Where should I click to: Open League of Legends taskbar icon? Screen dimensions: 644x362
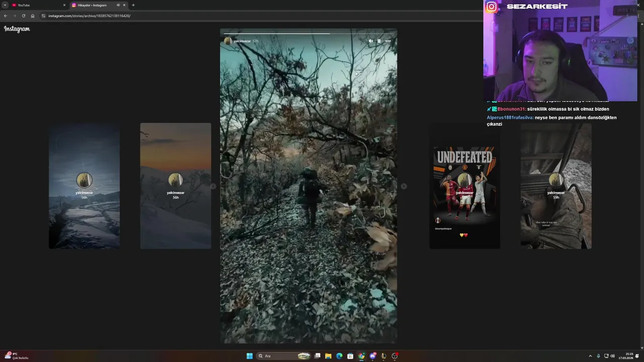click(384, 356)
